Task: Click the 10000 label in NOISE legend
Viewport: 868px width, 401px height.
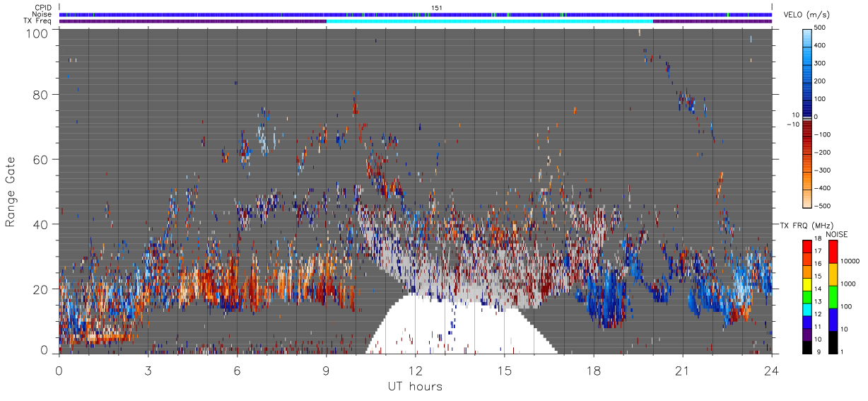Action: (x=850, y=261)
